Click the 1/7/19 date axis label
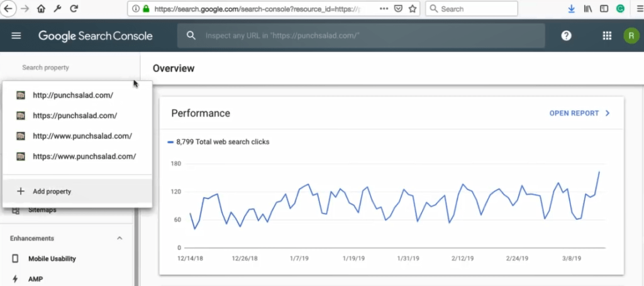This screenshot has width=644, height=286. point(299,258)
